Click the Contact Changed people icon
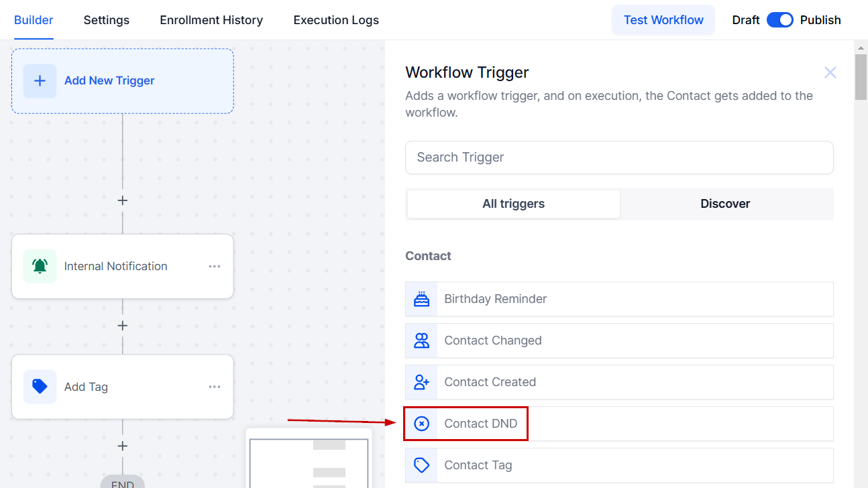 [x=421, y=341]
